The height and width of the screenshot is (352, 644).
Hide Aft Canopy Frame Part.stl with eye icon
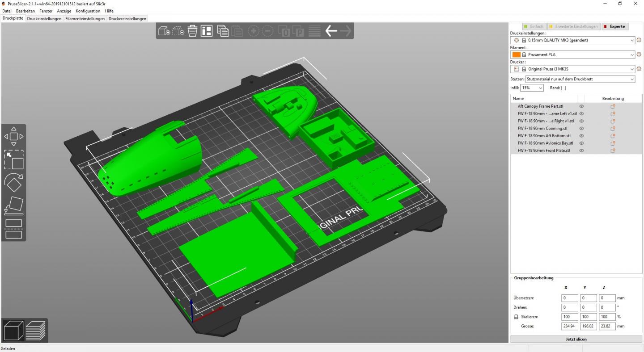pyautogui.click(x=581, y=106)
